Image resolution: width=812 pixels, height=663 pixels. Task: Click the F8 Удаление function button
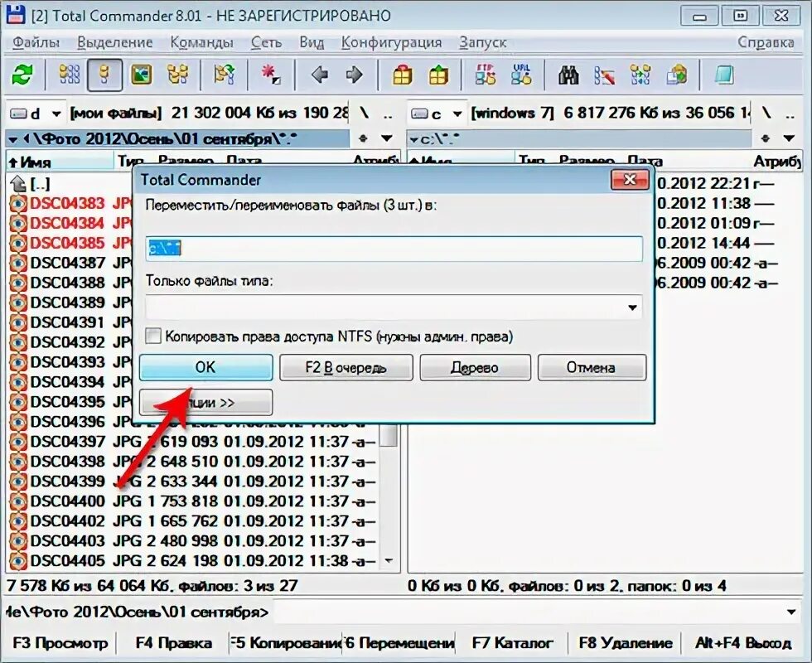click(626, 643)
